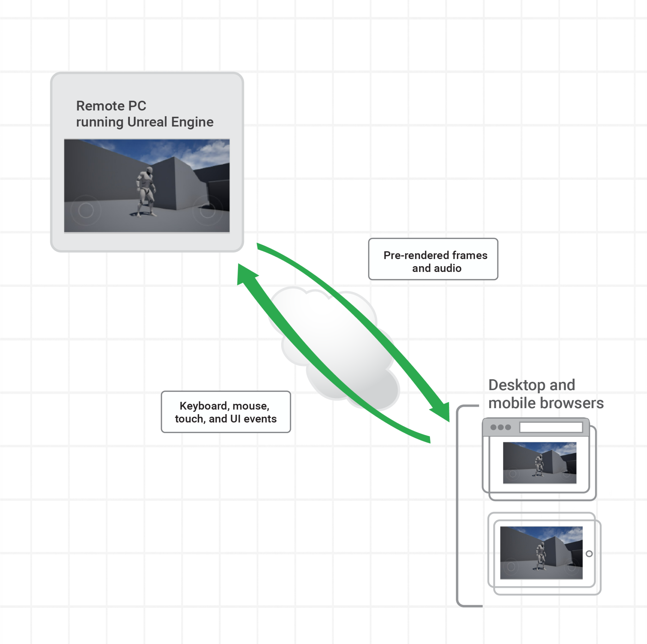This screenshot has height=644, width=647.
Task: Click the "Remote PC running Unreal Engine" title
Action: pos(144,114)
